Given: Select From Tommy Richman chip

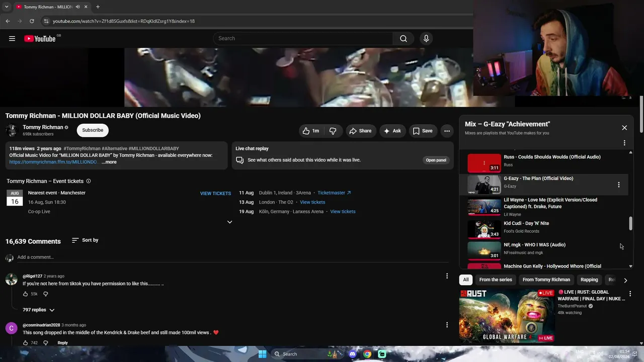Looking at the screenshot, I should pos(546,280).
